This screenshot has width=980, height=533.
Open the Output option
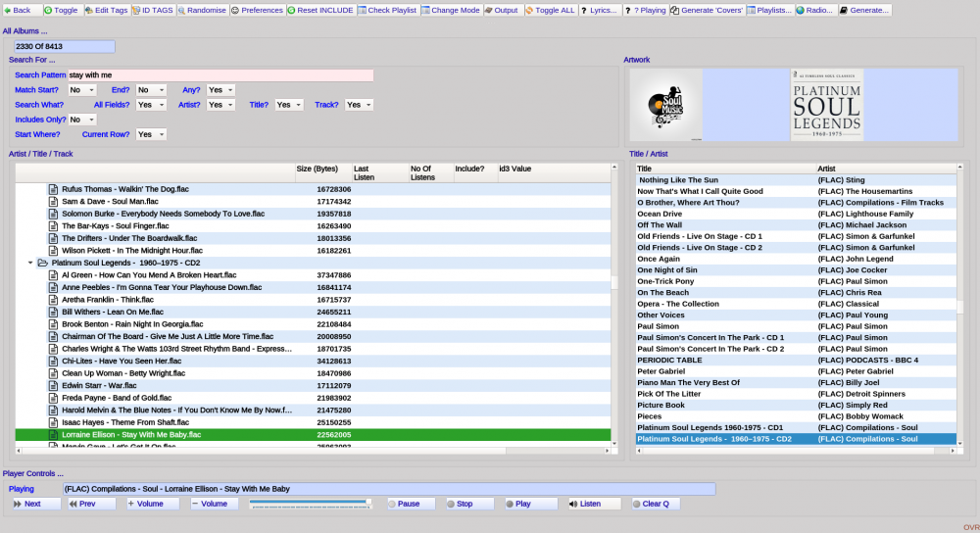pyautogui.click(x=502, y=10)
